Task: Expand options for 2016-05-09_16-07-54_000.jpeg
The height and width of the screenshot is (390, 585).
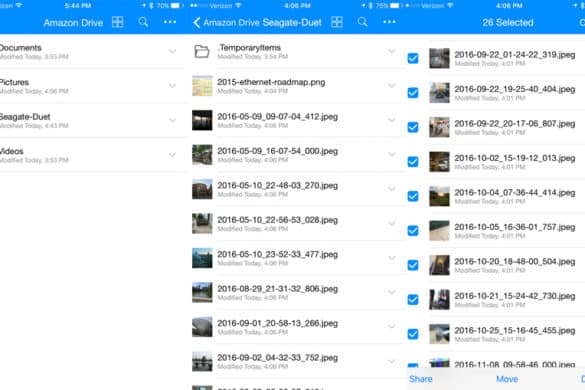Action: pos(391,155)
